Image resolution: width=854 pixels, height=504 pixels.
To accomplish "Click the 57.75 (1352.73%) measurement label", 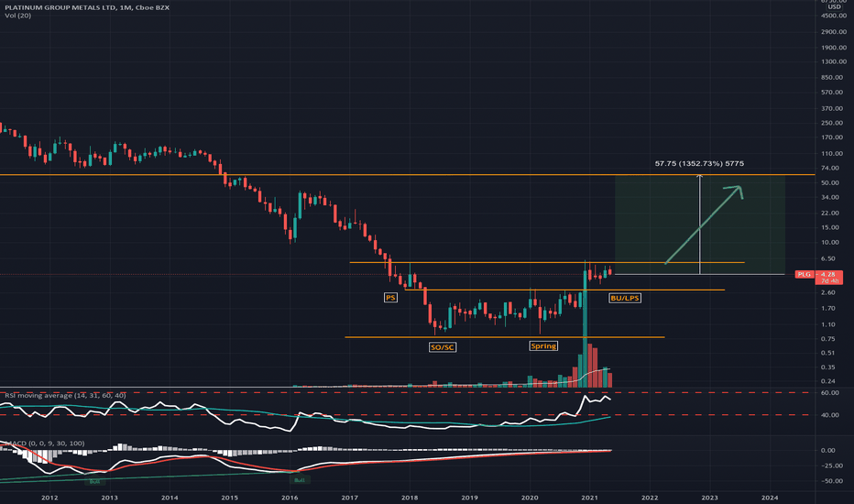I will pyautogui.click(x=699, y=163).
